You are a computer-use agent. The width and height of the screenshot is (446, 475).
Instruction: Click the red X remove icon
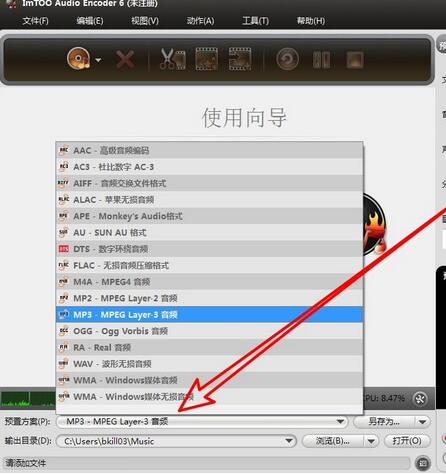[x=125, y=60]
